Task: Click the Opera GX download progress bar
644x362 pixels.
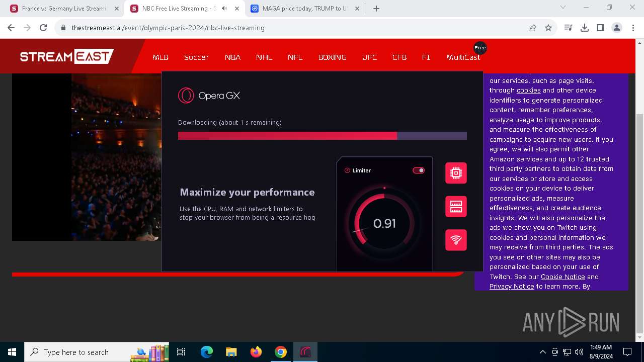Action: [x=323, y=136]
